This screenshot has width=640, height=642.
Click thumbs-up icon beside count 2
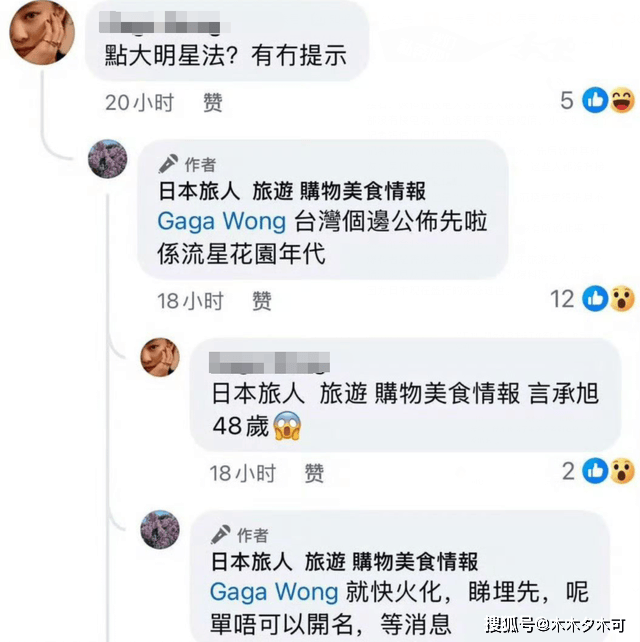pyautogui.click(x=595, y=471)
